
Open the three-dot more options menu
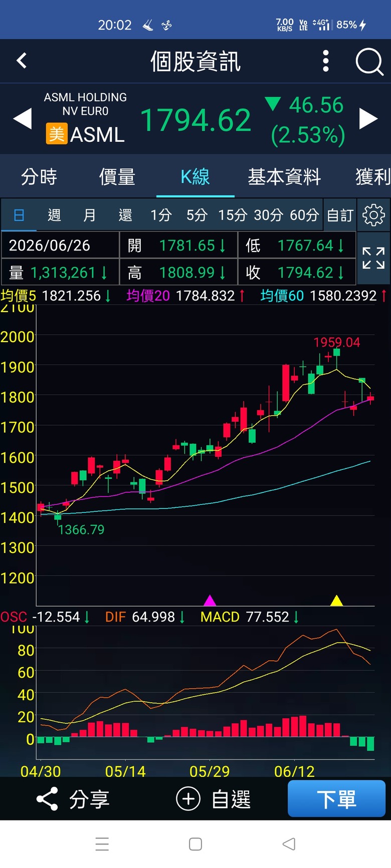pyautogui.click(x=326, y=61)
